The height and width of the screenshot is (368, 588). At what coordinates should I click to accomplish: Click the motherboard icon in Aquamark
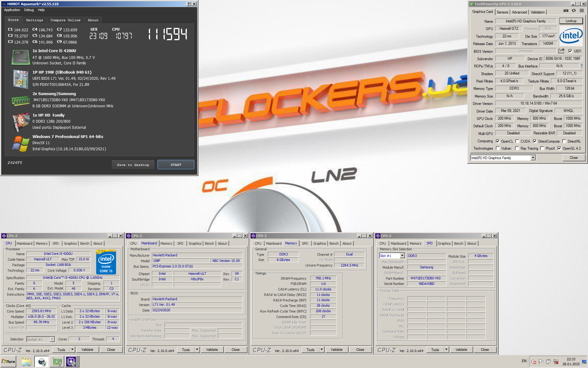tap(21, 79)
